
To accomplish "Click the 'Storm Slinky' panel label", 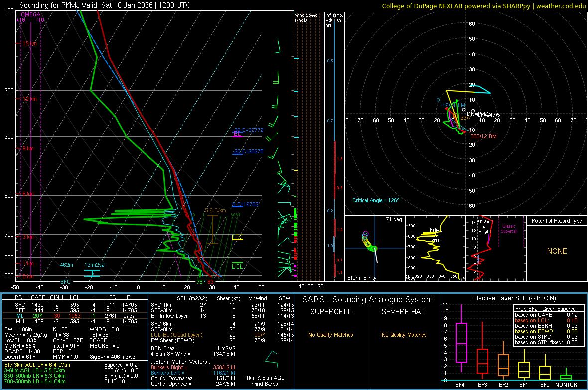I will click(x=361, y=278).
